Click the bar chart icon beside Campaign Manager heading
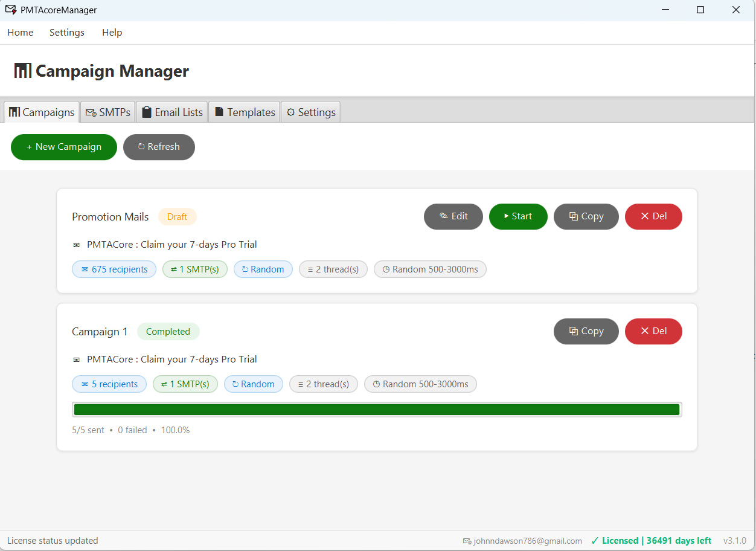756x551 pixels. click(x=22, y=70)
